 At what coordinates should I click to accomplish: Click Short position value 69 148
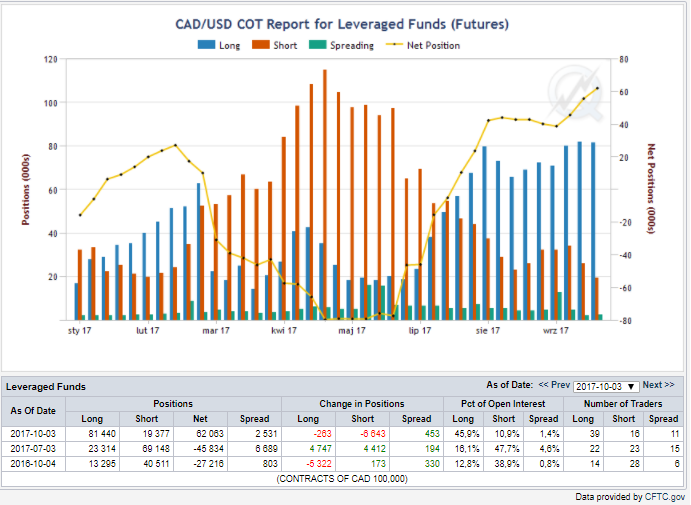pos(156,449)
